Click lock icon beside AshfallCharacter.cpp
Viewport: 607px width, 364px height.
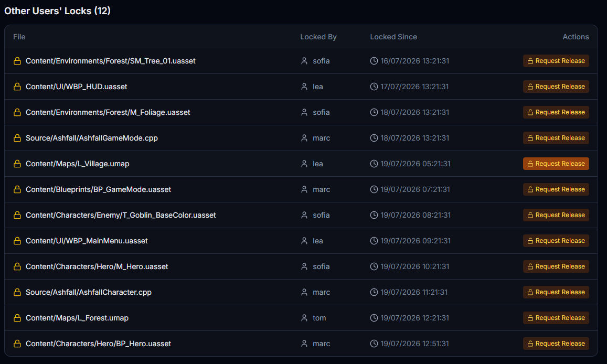17,293
